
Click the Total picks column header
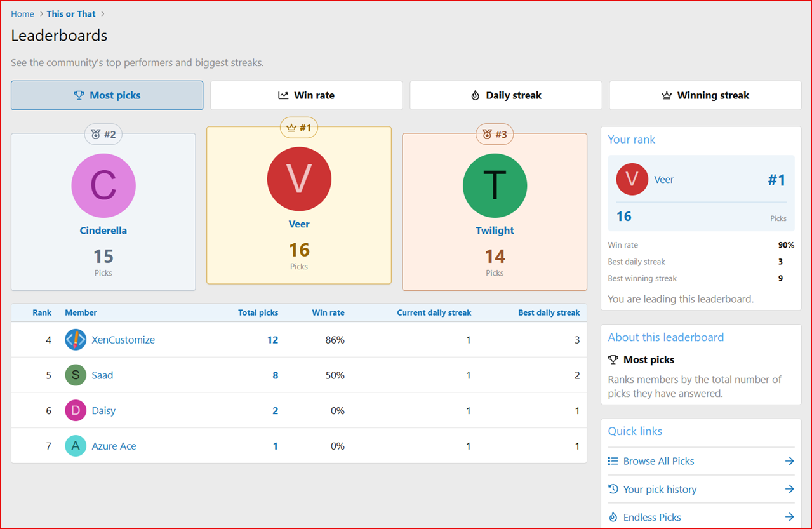point(258,312)
